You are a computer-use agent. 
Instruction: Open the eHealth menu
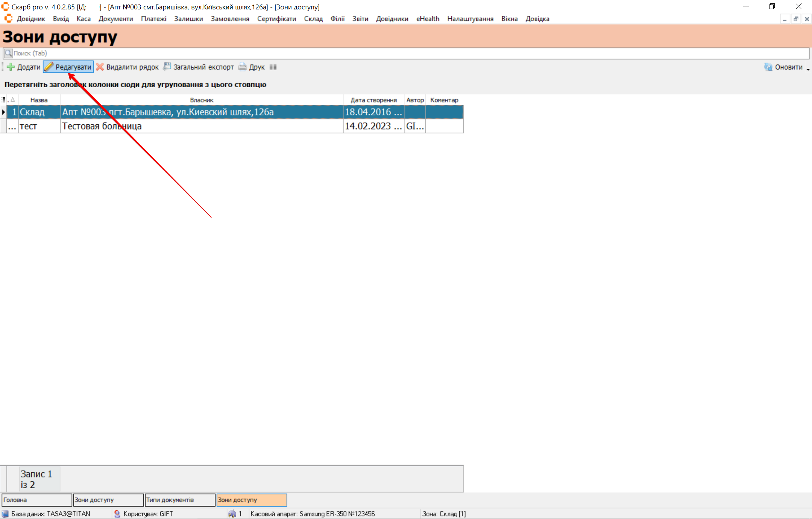coord(428,19)
